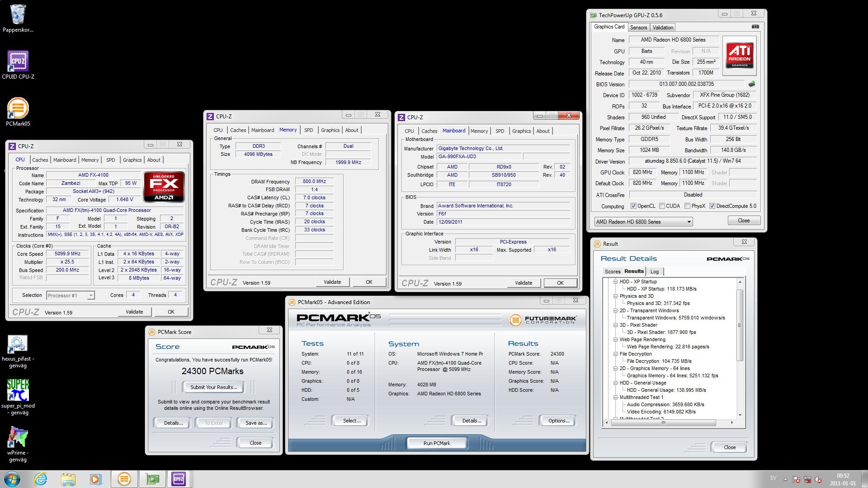Select SPD tab in CPU-Z Memory window
The height and width of the screenshot is (488, 868).
(x=308, y=130)
